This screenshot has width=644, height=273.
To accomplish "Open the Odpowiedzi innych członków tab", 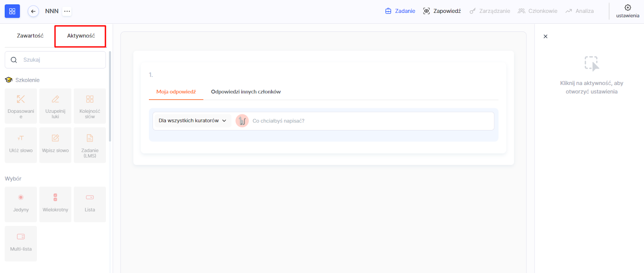I will click(x=246, y=92).
